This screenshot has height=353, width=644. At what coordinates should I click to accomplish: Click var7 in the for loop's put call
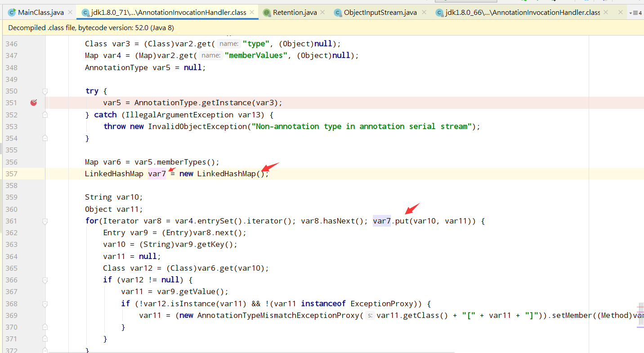[382, 221]
